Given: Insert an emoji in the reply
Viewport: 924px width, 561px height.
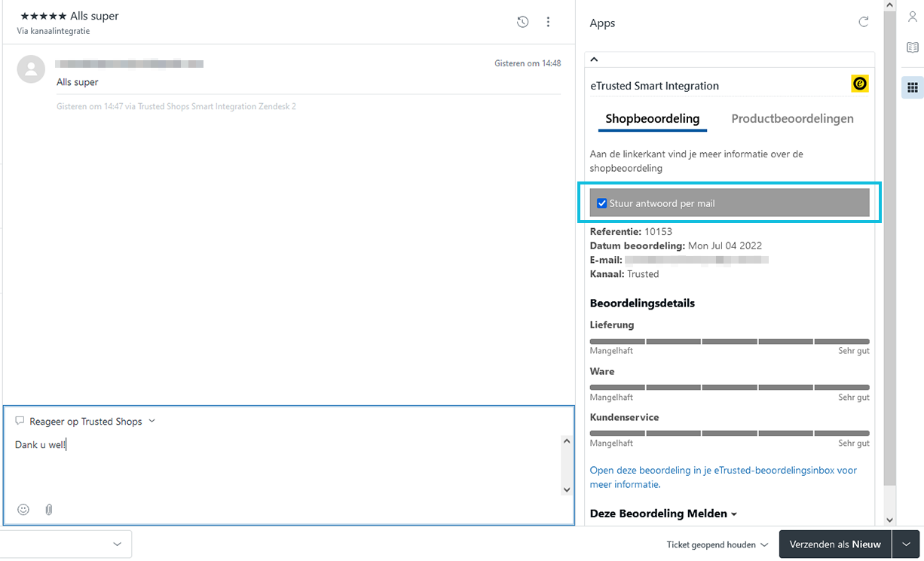Looking at the screenshot, I should tap(23, 510).
